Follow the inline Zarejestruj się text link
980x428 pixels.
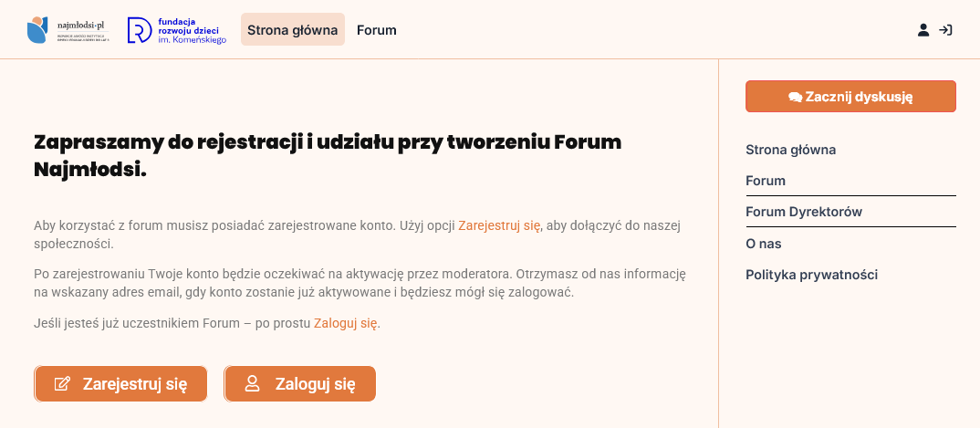coord(499,225)
